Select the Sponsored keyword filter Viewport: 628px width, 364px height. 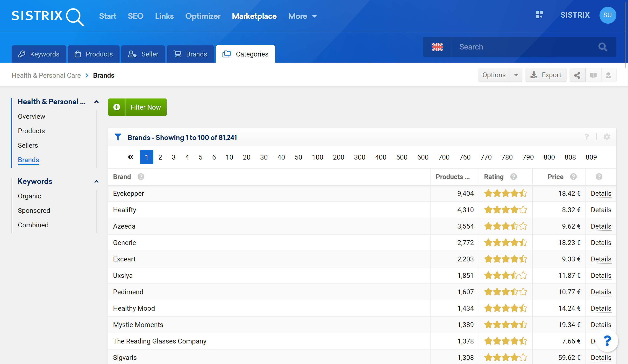pyautogui.click(x=33, y=210)
